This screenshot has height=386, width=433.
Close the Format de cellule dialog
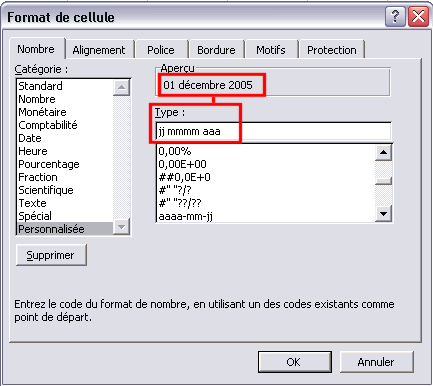click(419, 16)
